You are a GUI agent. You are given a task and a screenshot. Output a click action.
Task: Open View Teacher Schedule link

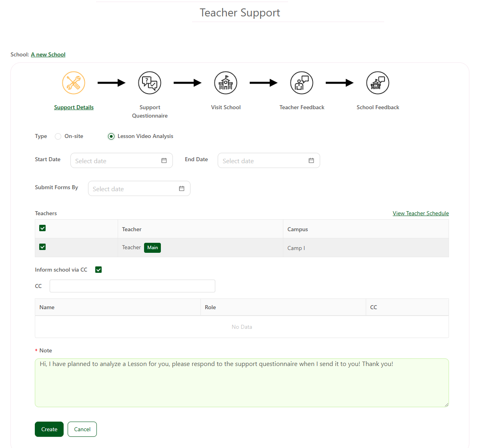421,213
